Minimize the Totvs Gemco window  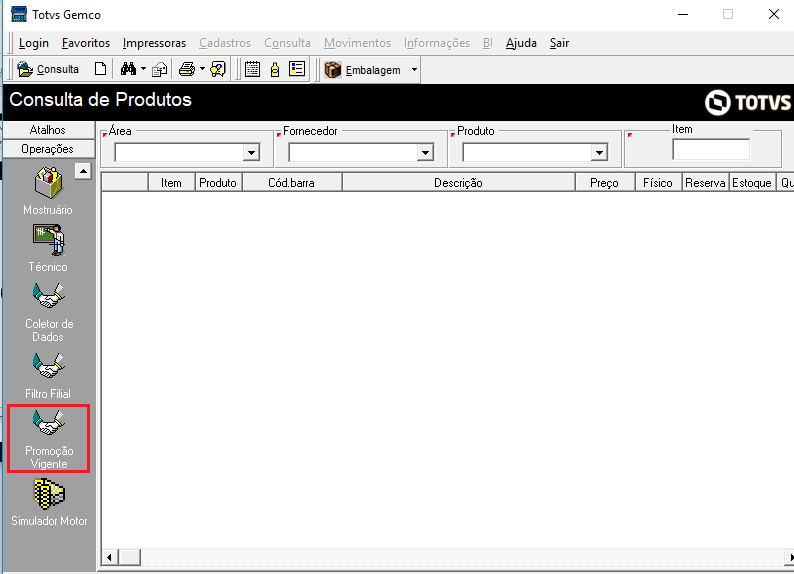click(x=683, y=14)
